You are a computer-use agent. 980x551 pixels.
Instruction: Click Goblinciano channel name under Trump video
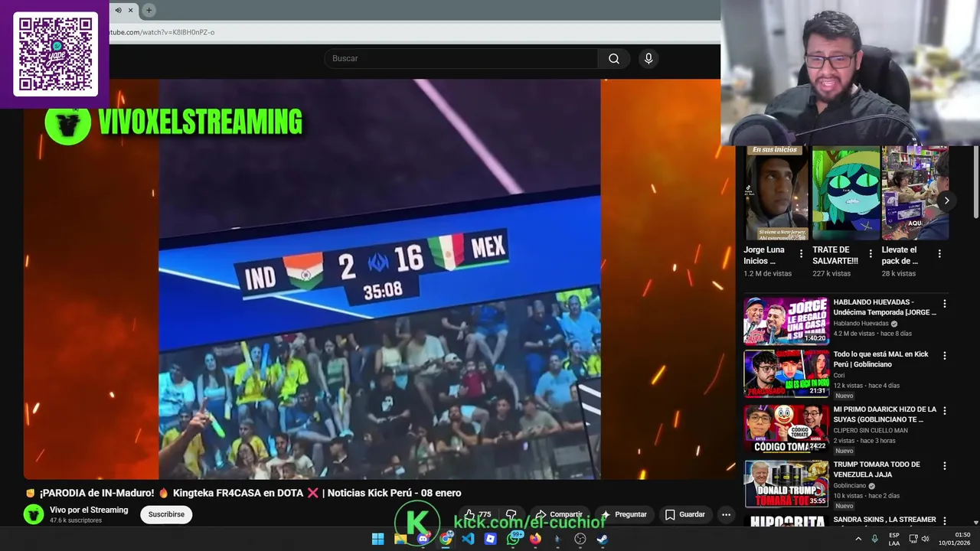[849, 486]
